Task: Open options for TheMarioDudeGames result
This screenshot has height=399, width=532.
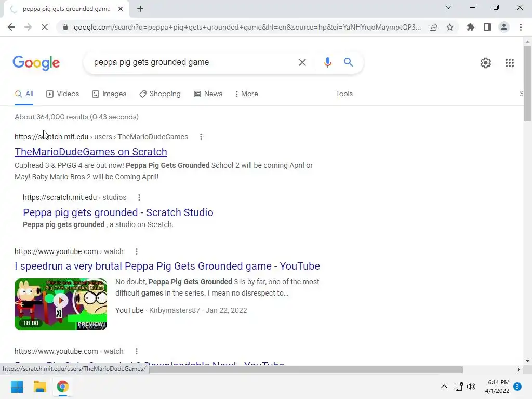Action: (x=201, y=137)
